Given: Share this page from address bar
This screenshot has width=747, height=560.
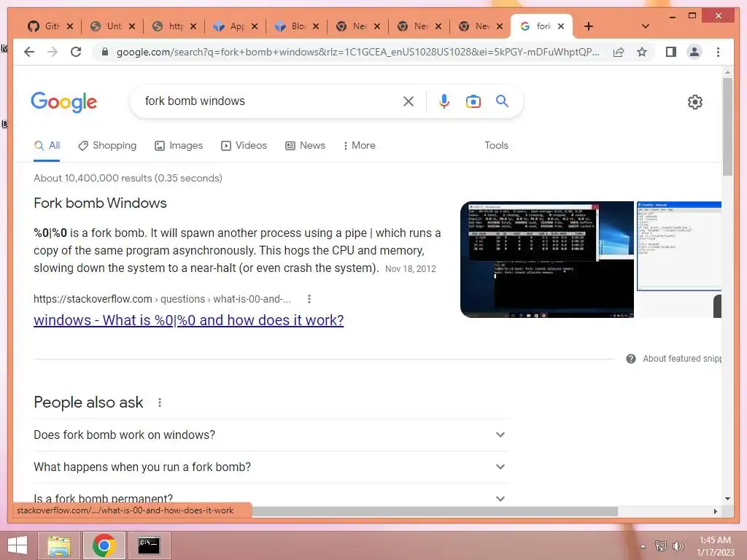Looking at the screenshot, I should coord(619,52).
